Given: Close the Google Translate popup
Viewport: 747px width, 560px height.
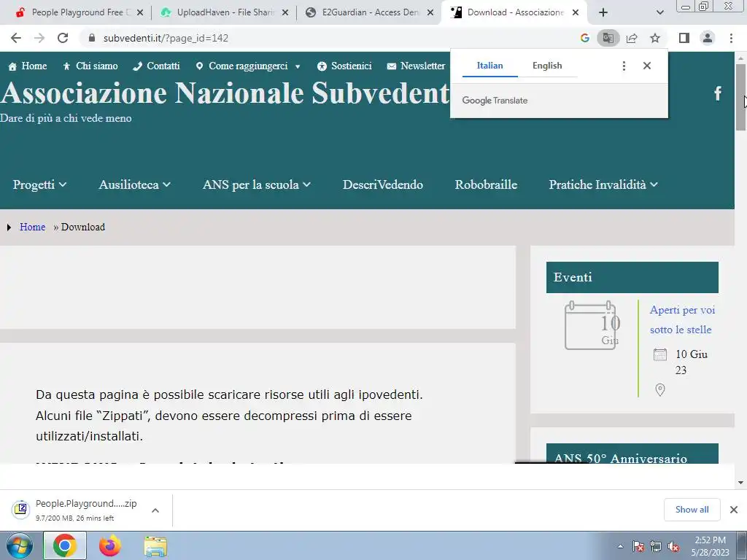Looking at the screenshot, I should click(647, 66).
